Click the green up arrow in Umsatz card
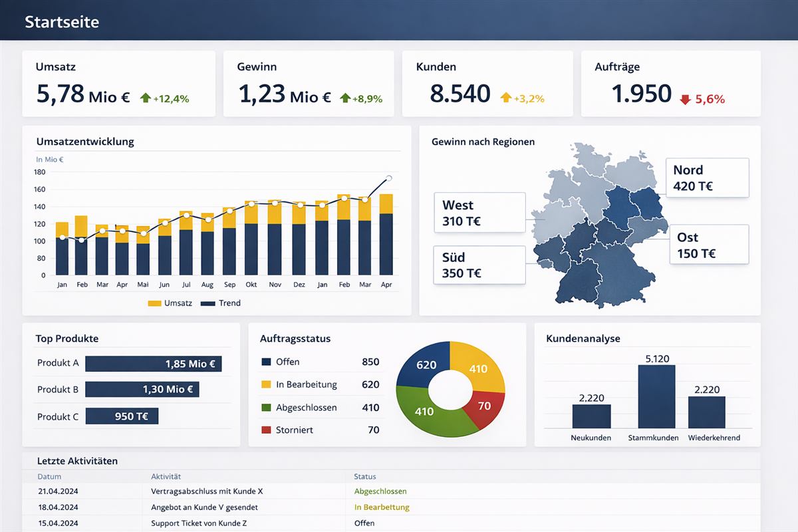 [146, 98]
